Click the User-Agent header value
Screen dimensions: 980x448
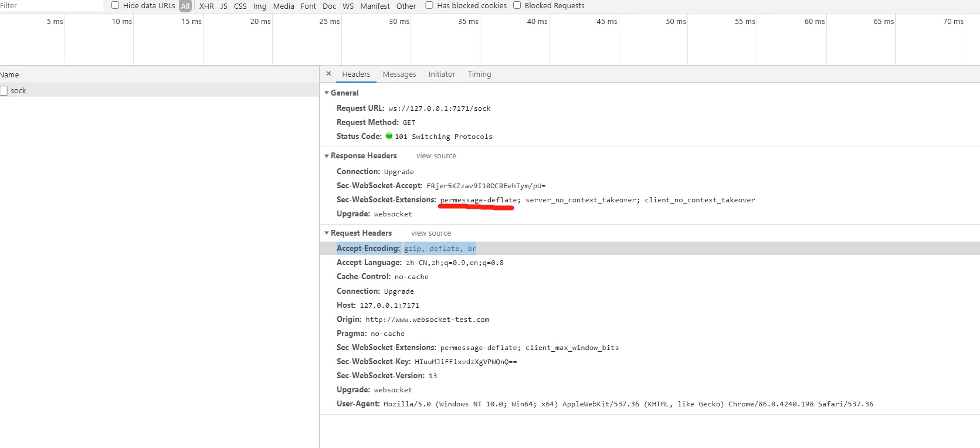[x=628, y=404]
